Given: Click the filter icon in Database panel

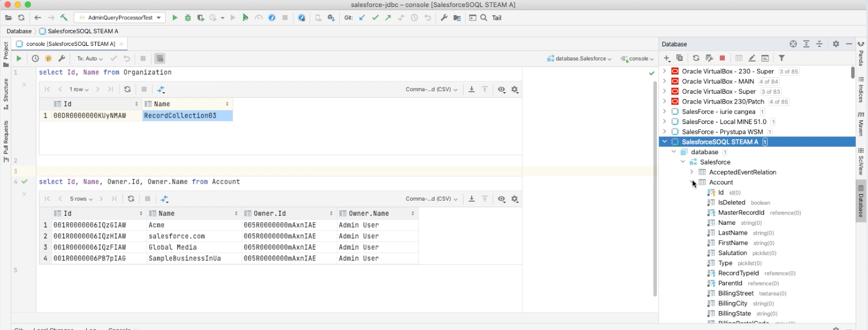Looking at the screenshot, I should coord(781,58).
